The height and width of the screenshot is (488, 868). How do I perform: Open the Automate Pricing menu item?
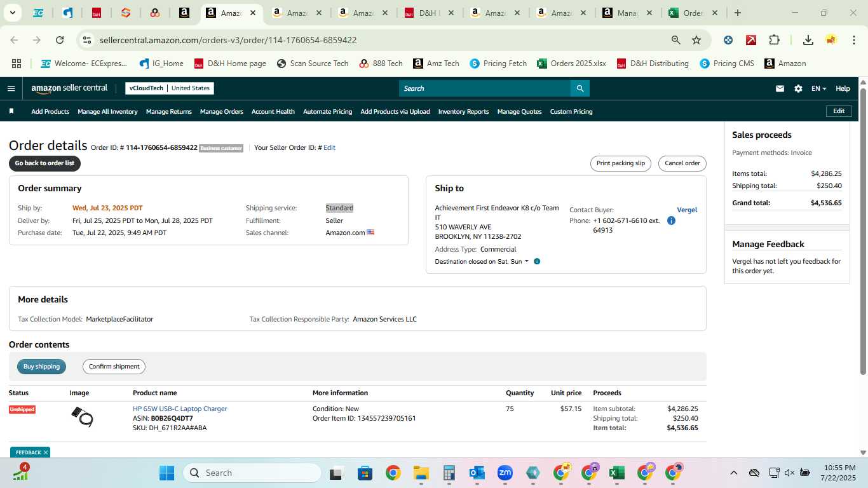pyautogui.click(x=327, y=111)
